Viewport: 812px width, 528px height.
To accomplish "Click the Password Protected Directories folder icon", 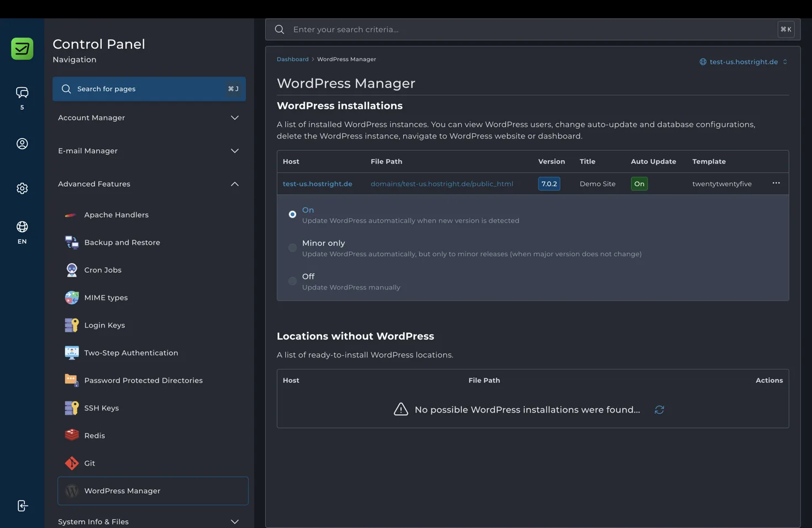I will click(x=71, y=381).
